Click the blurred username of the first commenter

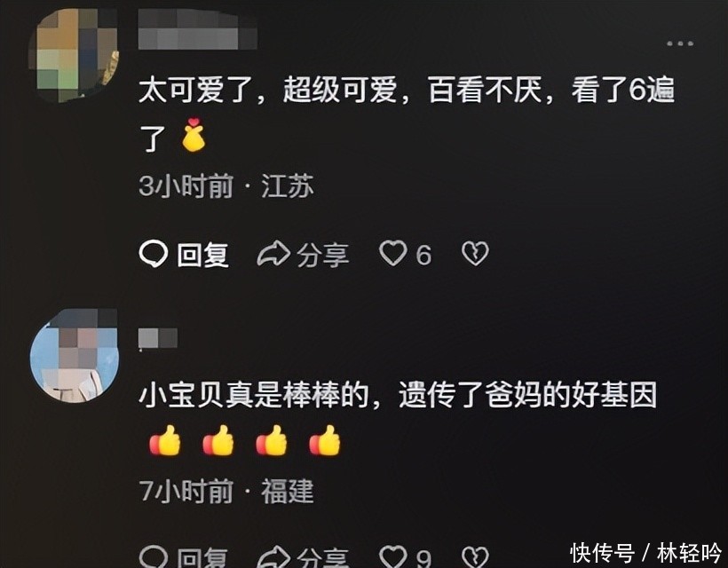click(197, 30)
